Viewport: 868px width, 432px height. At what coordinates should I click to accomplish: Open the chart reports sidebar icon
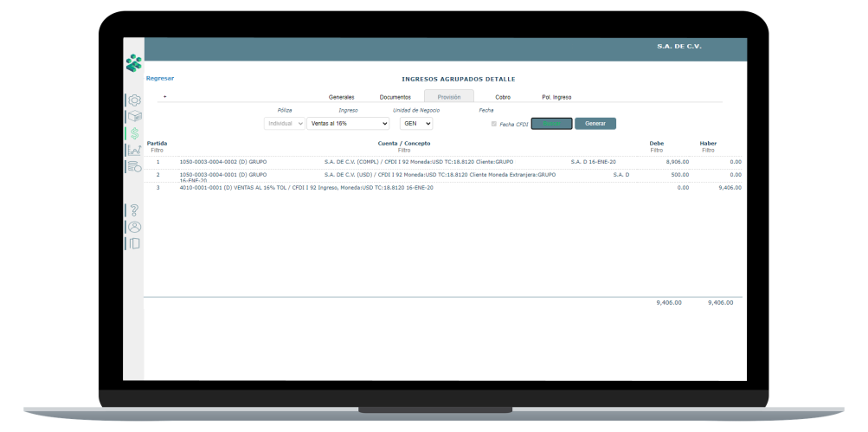coord(134,151)
